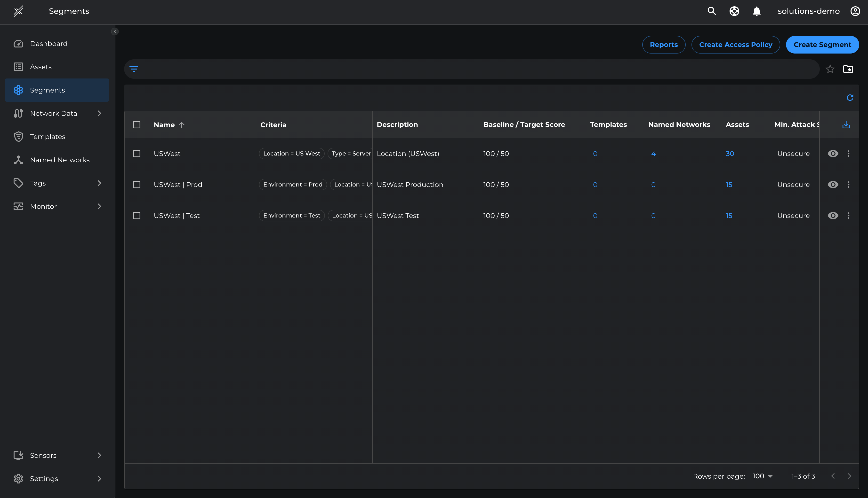The height and width of the screenshot is (498, 868).
Task: Click the refresh table icon
Action: click(x=850, y=98)
